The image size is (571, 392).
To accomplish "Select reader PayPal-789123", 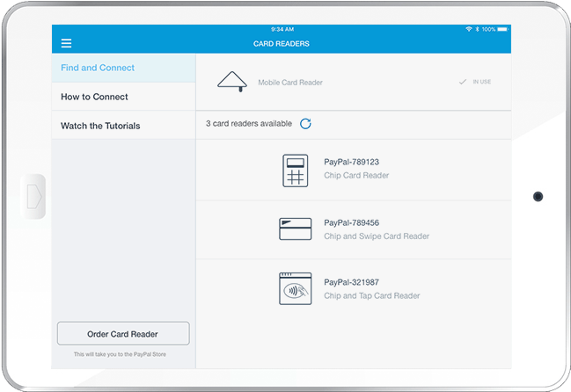I will tap(353, 171).
